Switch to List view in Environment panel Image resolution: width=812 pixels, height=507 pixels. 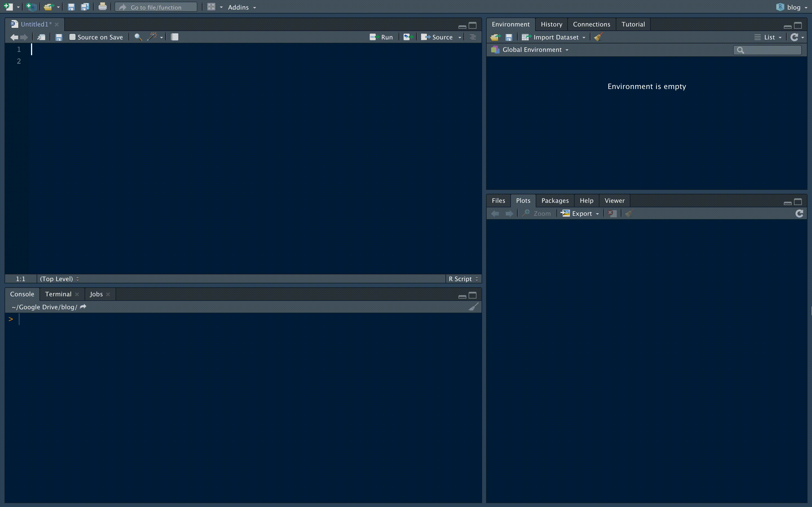tap(767, 36)
